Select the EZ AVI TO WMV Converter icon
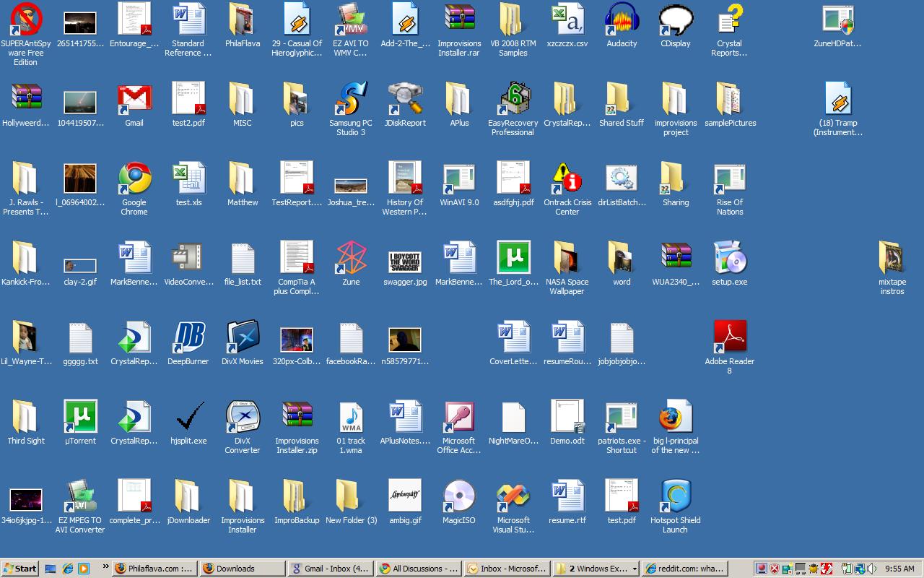The image size is (924, 578). pos(351,20)
